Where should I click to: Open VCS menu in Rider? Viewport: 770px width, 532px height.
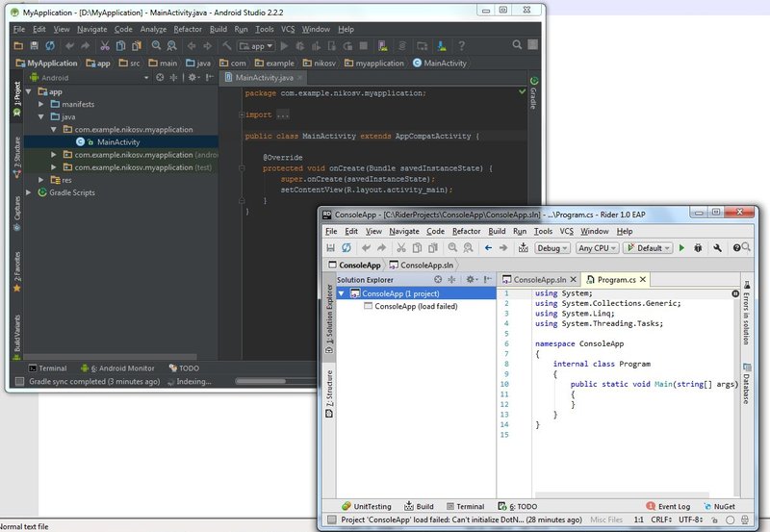coord(566,231)
